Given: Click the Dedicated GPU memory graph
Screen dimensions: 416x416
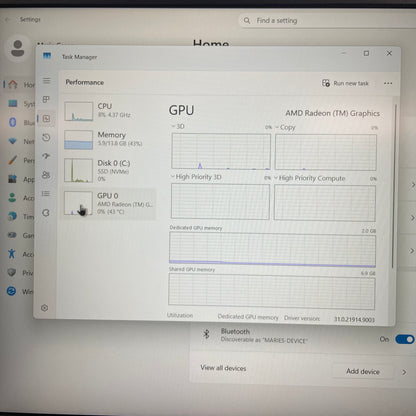Looking at the screenshot, I should tap(272, 249).
